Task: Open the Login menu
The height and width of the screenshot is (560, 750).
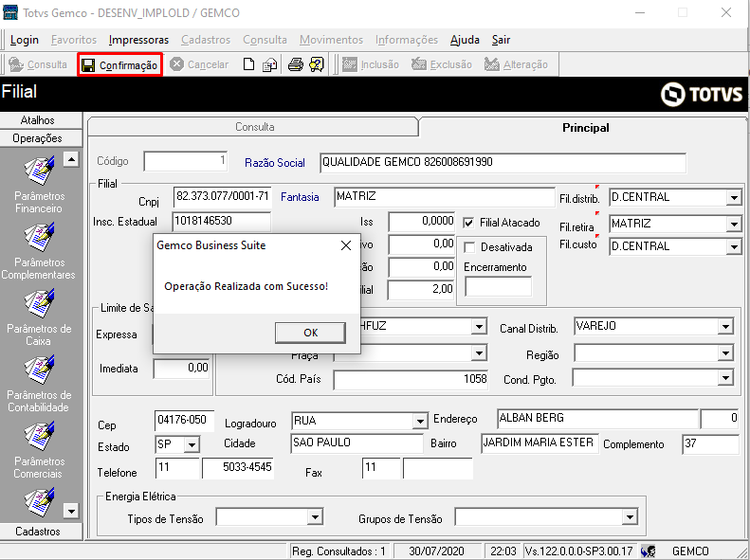Action: 25,40
